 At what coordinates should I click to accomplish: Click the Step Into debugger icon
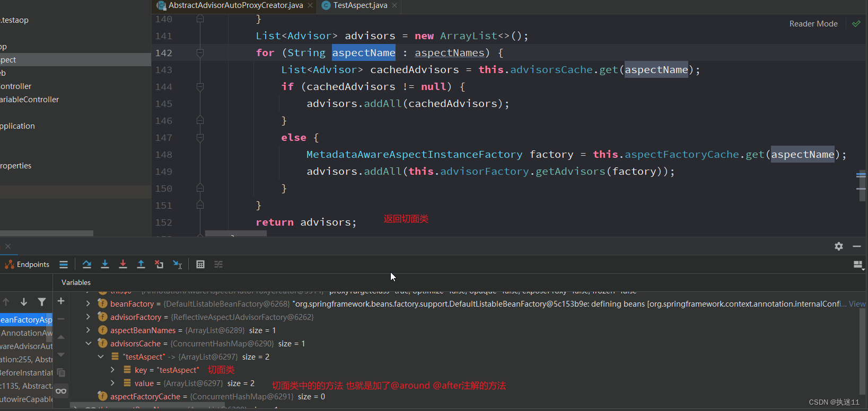pos(105,264)
